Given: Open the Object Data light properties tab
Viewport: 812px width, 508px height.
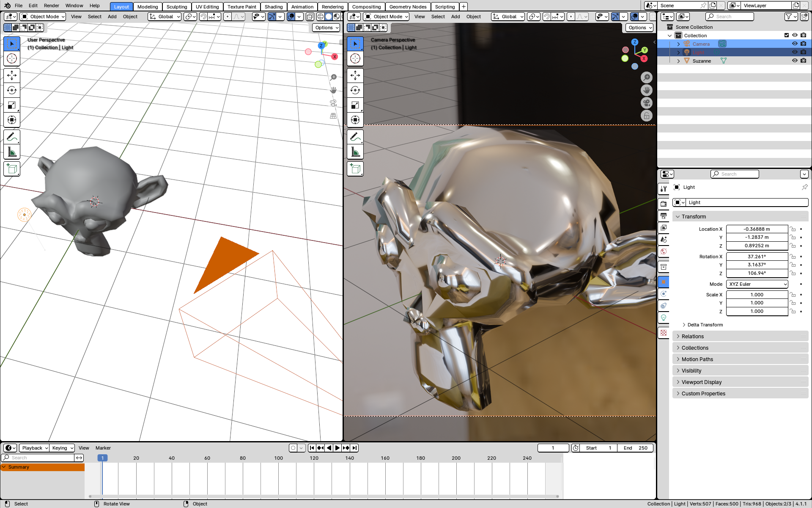Looking at the screenshot, I should click(664, 317).
